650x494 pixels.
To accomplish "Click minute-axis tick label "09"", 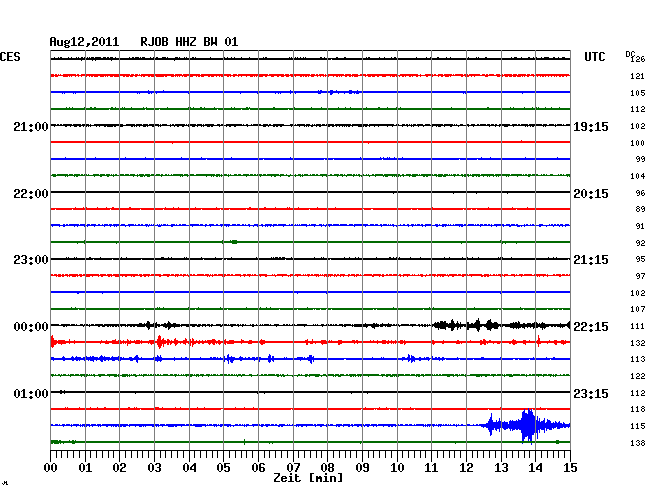I will tap(362, 468).
